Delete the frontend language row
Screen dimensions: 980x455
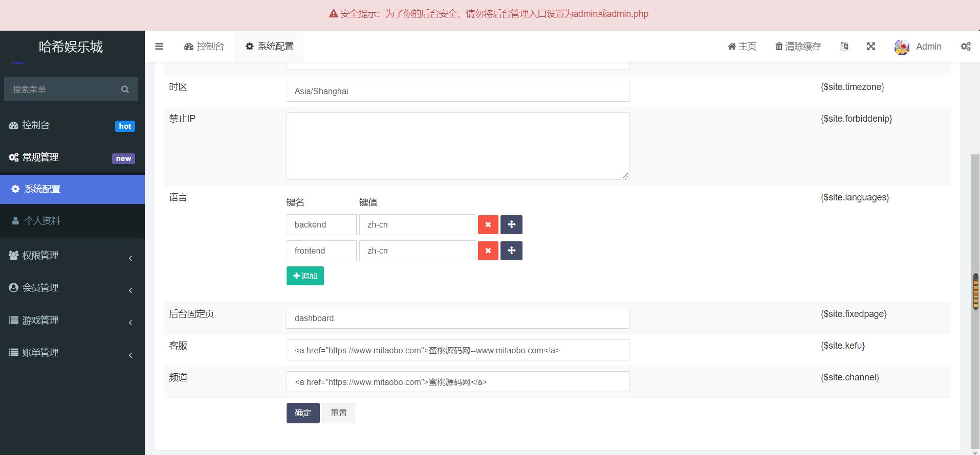click(488, 251)
